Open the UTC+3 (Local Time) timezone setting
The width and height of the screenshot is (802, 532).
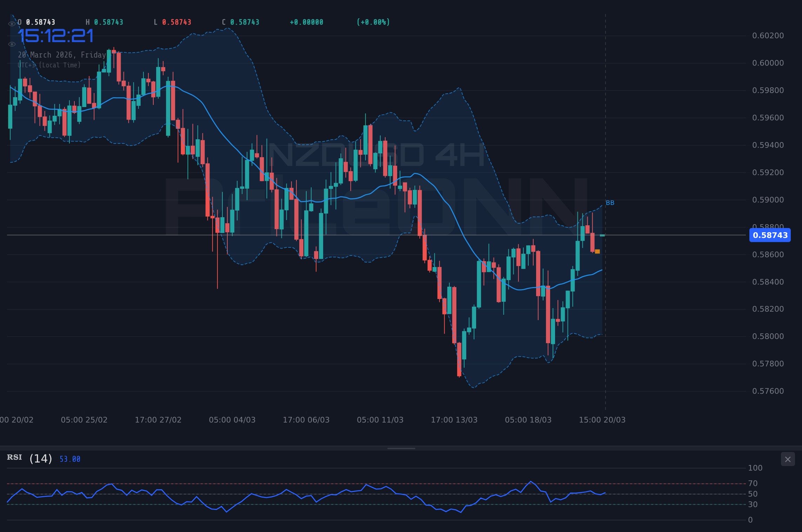click(49, 65)
